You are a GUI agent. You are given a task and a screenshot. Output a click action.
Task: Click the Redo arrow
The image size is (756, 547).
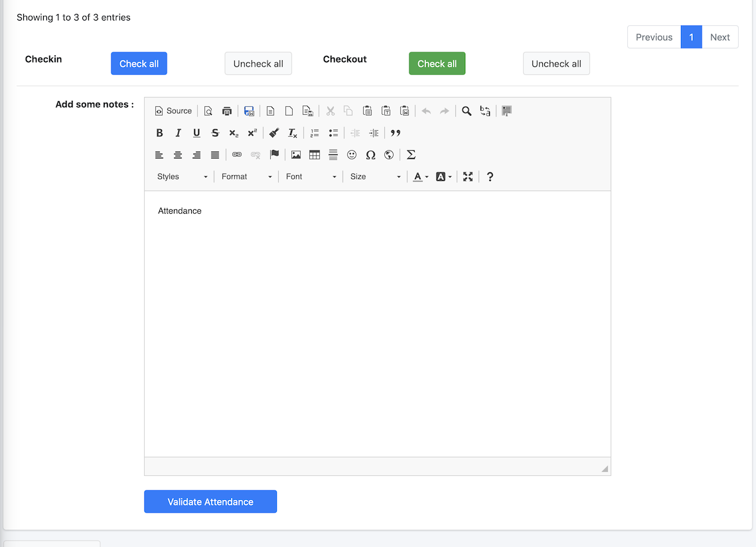445,111
